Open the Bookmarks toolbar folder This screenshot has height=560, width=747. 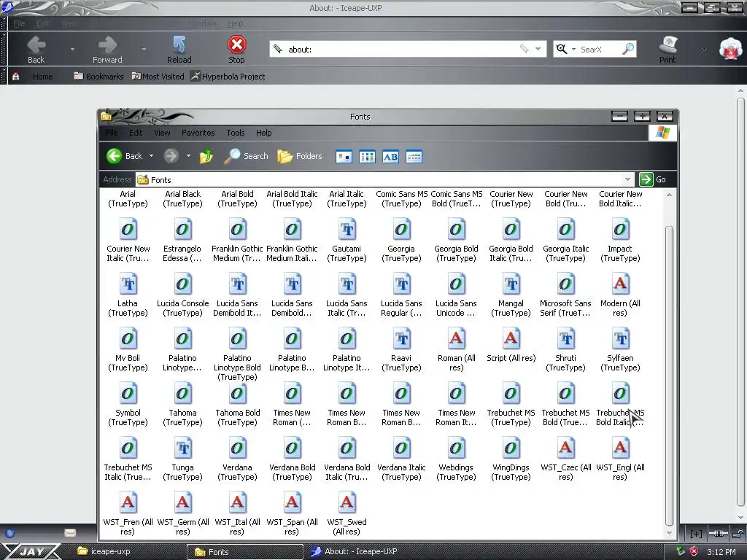99,76
